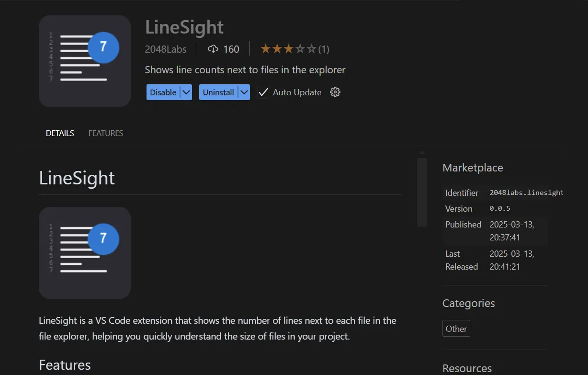
Task: Click the extension description about line counts
Action: tap(245, 70)
